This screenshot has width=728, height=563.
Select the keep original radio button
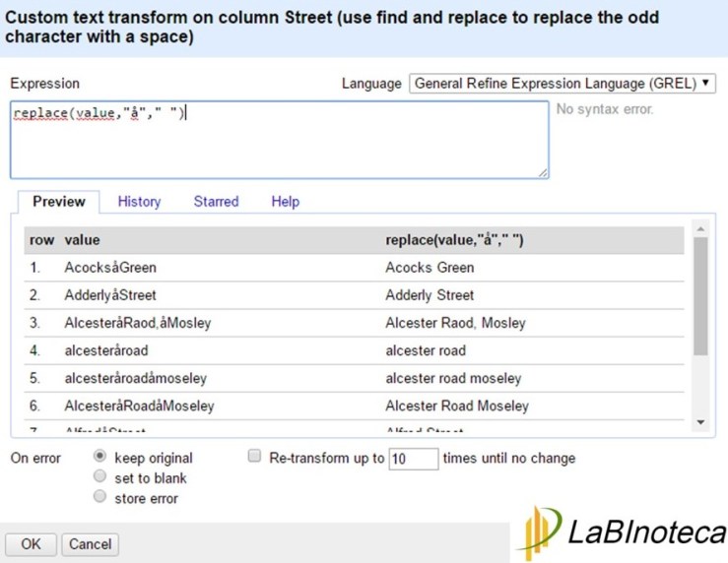pos(99,458)
